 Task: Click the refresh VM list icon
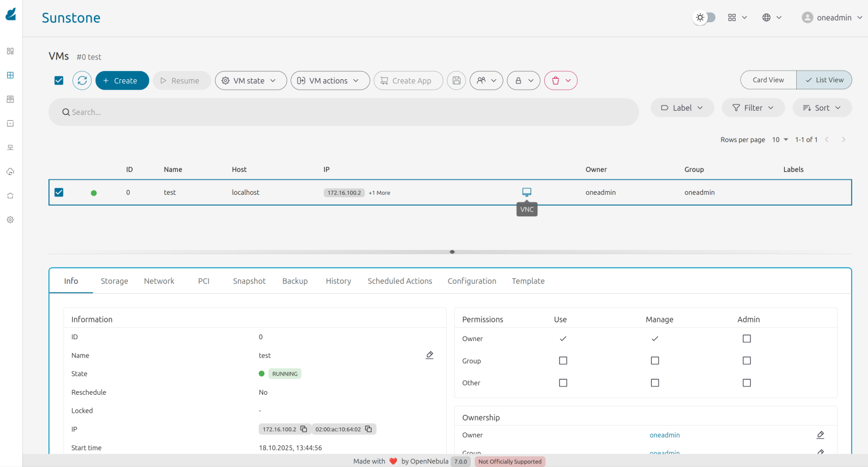pos(82,80)
